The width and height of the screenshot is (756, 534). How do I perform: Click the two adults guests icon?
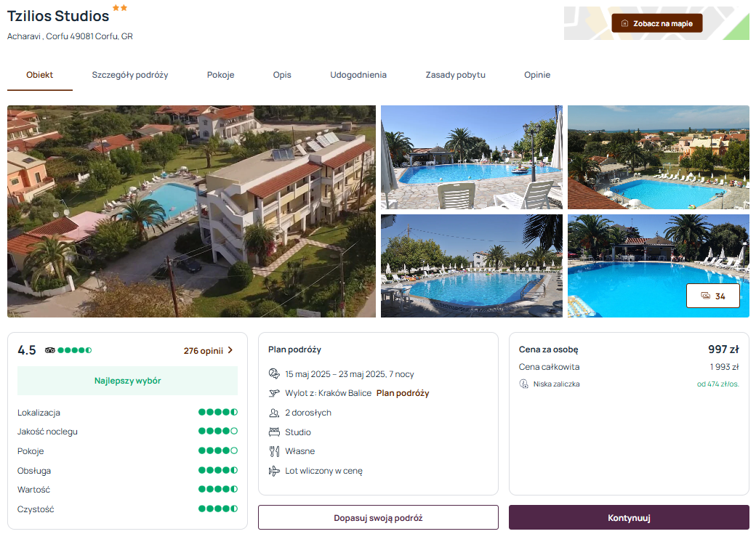(x=274, y=413)
